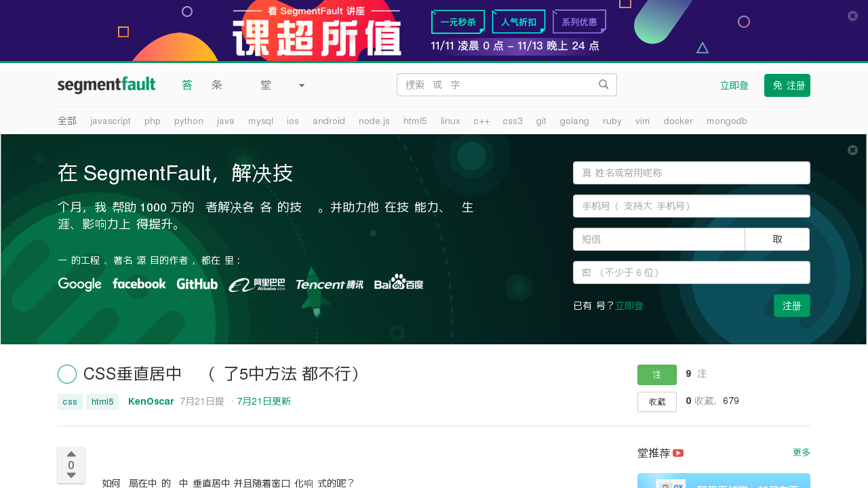Select the mysql tag
The image size is (868, 488).
click(x=260, y=121)
